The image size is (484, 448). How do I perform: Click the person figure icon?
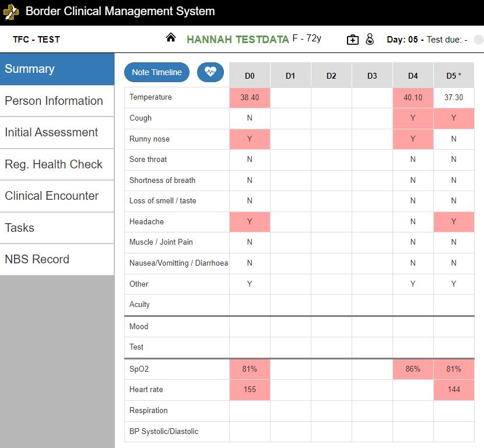pos(370,39)
